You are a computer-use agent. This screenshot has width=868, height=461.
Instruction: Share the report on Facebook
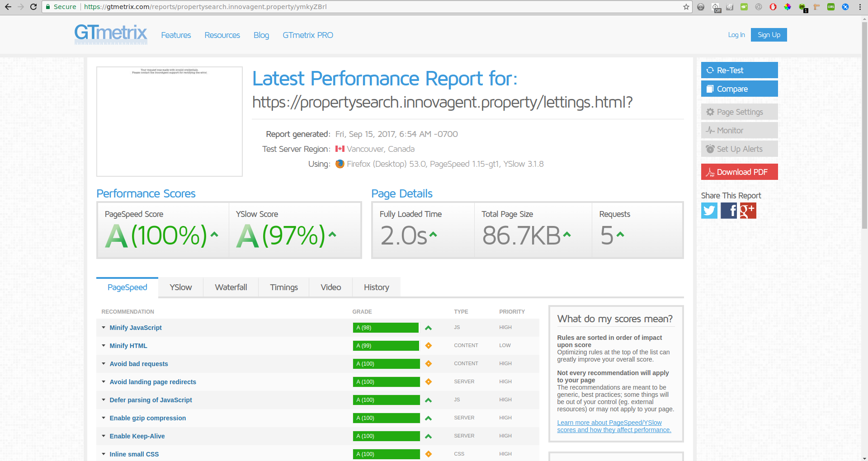pyautogui.click(x=729, y=211)
